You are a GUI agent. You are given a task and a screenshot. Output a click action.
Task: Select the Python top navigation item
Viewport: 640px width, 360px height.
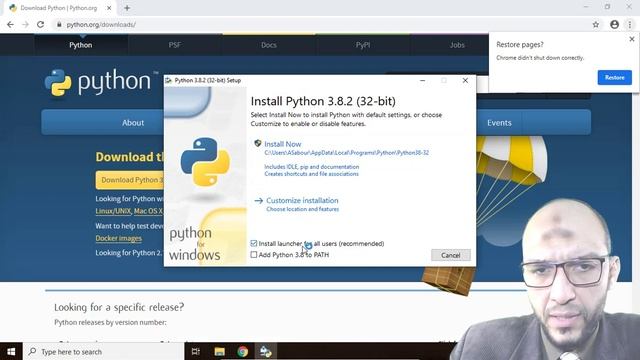81,45
